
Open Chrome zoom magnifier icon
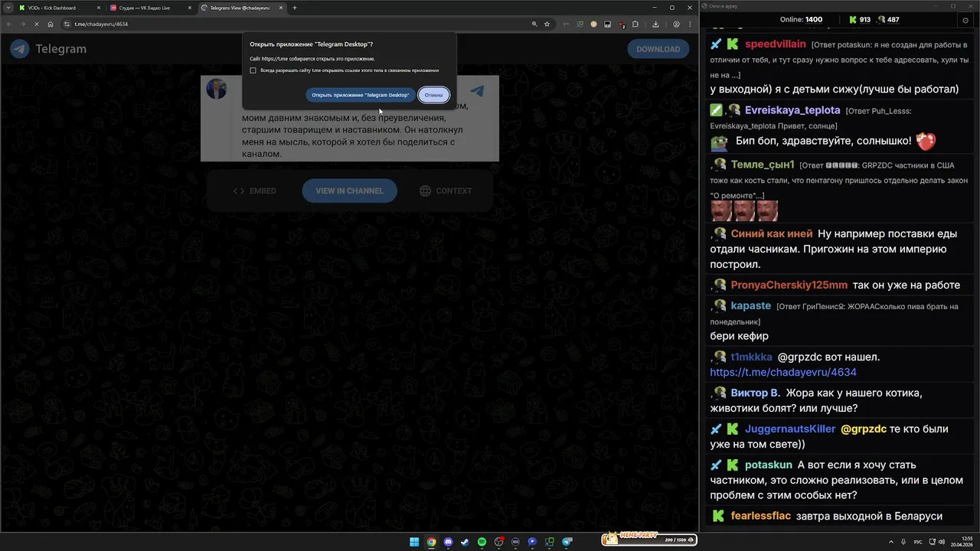point(534,24)
